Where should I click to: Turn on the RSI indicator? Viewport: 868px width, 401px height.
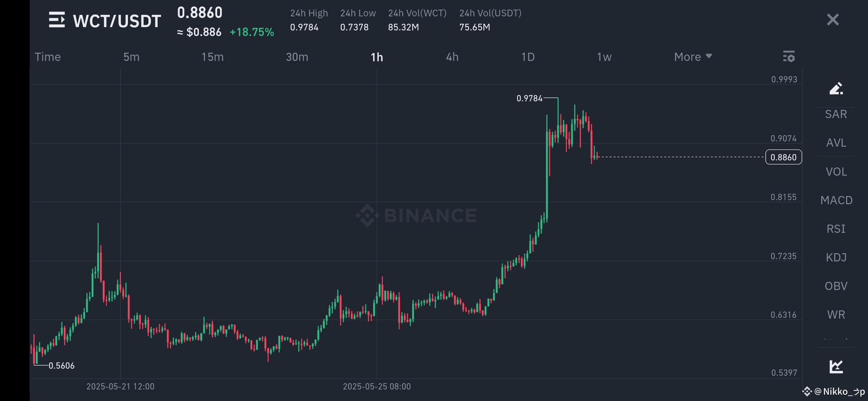click(x=836, y=229)
